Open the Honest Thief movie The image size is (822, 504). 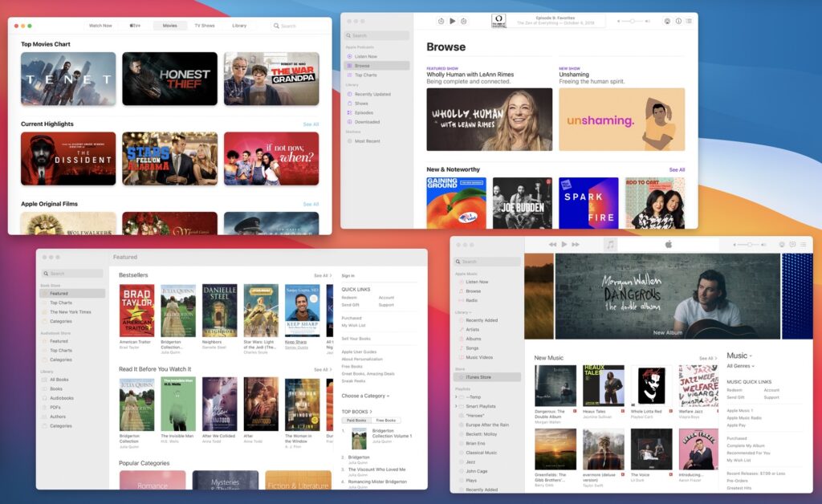(x=170, y=79)
